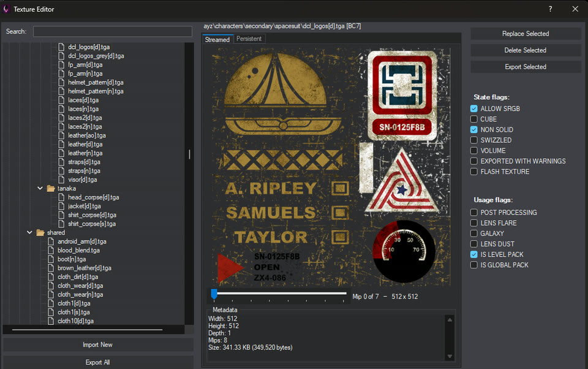This screenshot has height=369, width=588.
Task: Click Export All button
Action: point(98,362)
